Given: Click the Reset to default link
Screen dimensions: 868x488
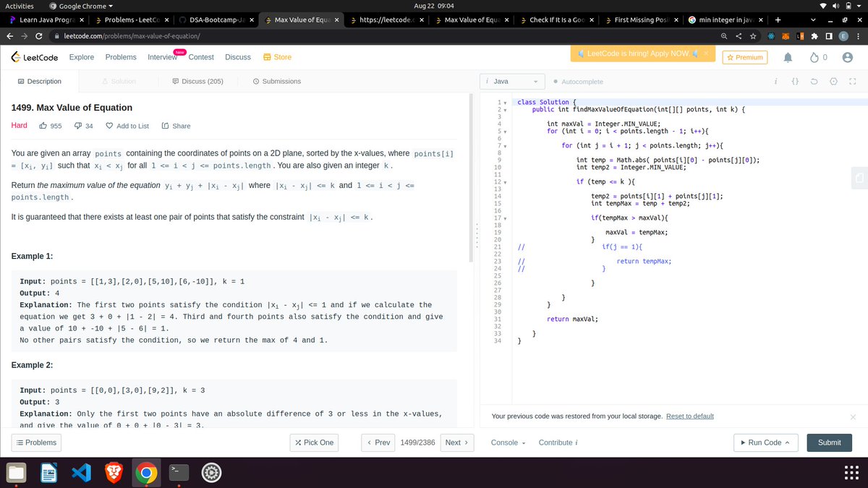Looking at the screenshot, I should [689, 416].
